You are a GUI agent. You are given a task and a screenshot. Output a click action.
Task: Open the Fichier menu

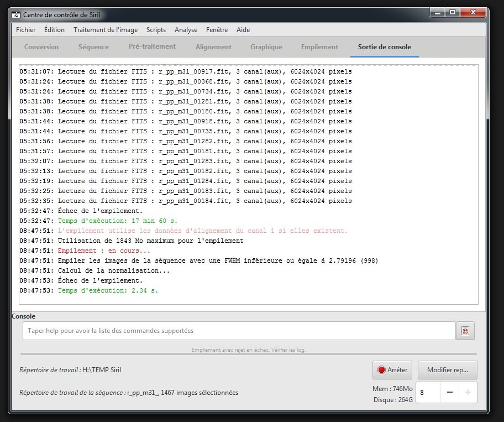click(26, 30)
